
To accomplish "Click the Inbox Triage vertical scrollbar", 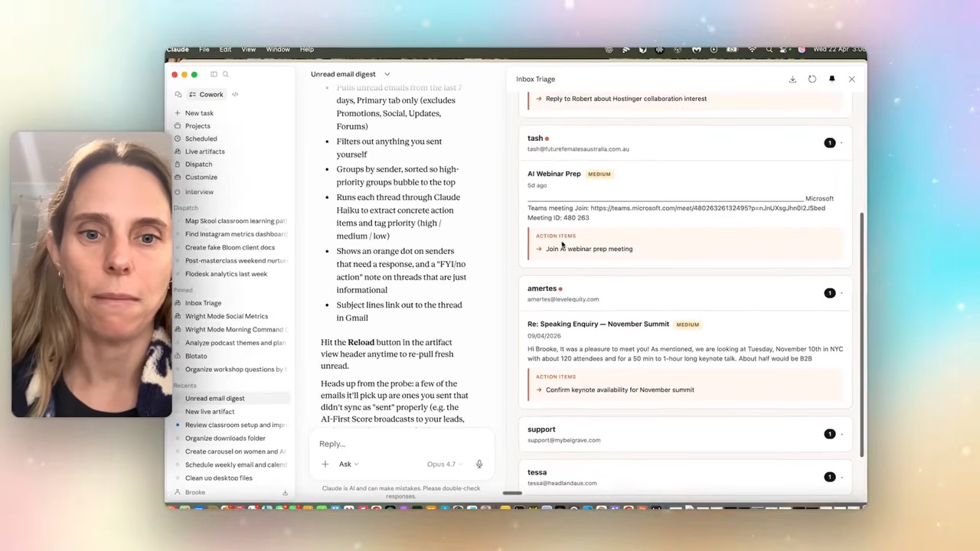I will pyautogui.click(x=861, y=334).
